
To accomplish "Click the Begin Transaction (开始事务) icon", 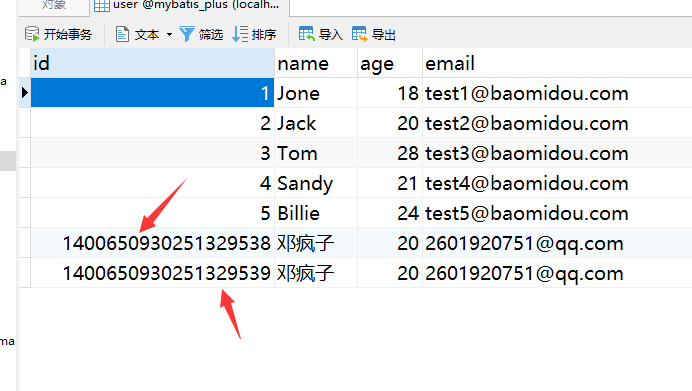I will (x=32, y=34).
